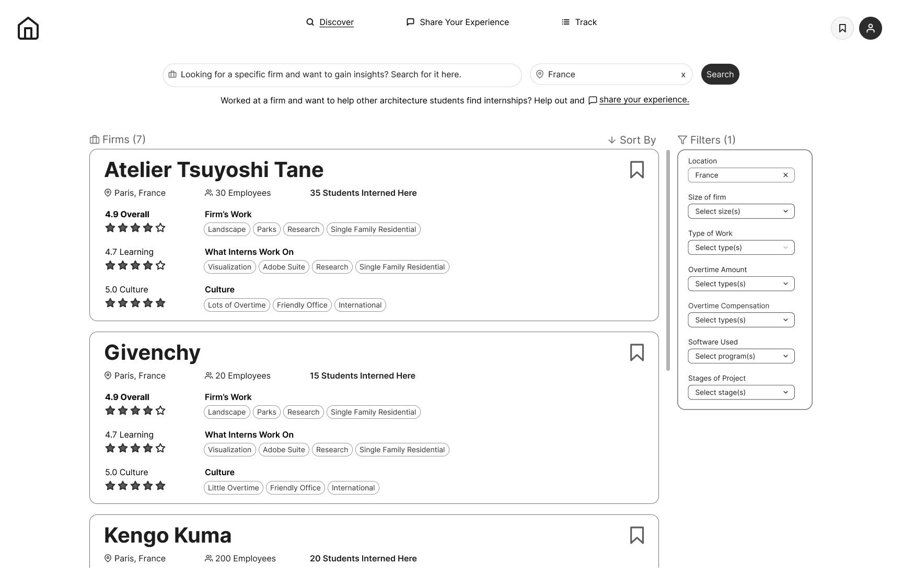Click Givenchy's Visualization tag

click(x=229, y=450)
